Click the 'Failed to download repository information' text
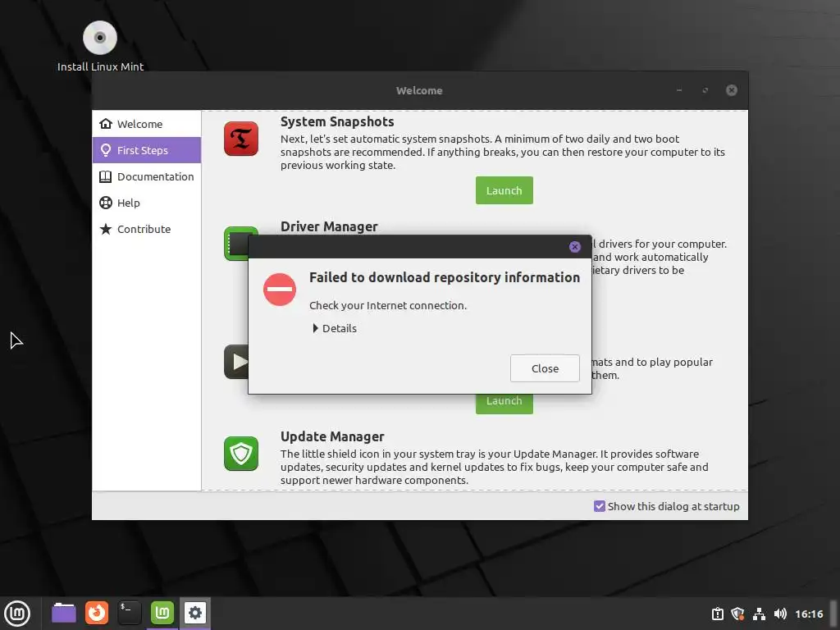Image resolution: width=840 pixels, height=630 pixels. click(x=445, y=277)
